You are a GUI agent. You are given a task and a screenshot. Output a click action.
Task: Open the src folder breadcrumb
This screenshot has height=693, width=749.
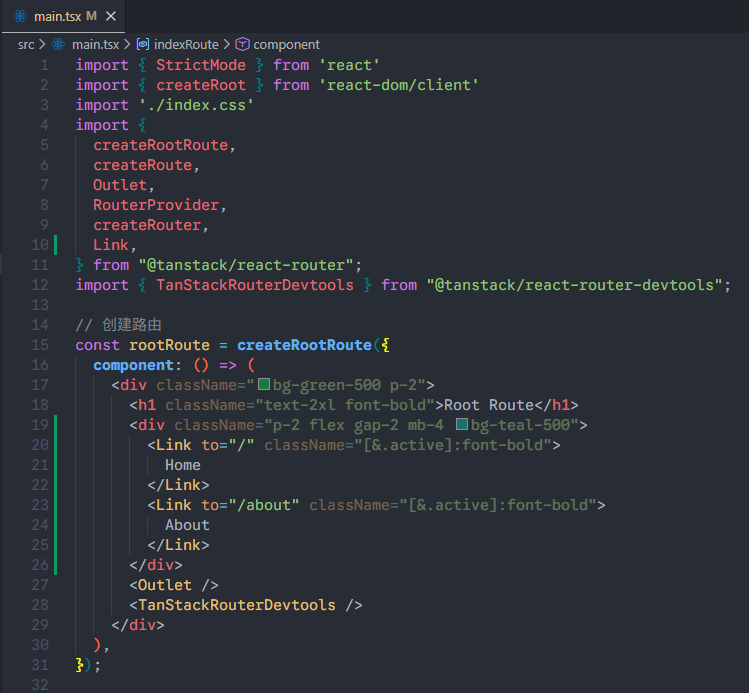(x=27, y=44)
